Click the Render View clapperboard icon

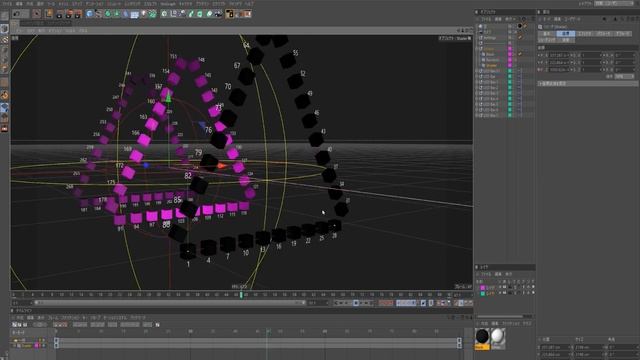pos(60,14)
